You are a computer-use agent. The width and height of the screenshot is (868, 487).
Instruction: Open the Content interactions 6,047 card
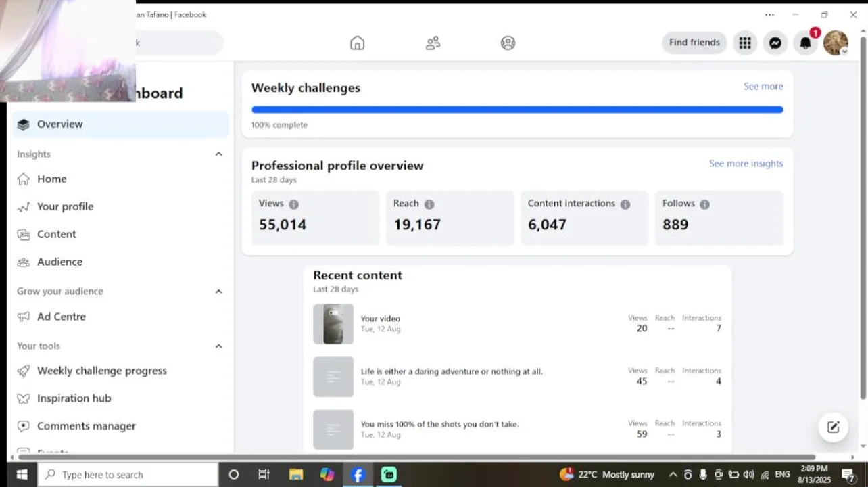(x=584, y=218)
